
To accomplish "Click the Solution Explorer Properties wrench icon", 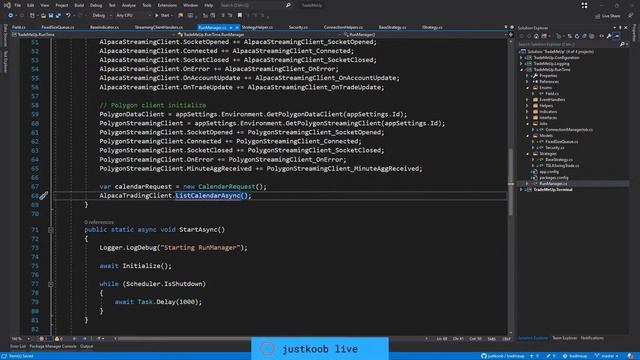I will [x=609, y=36].
